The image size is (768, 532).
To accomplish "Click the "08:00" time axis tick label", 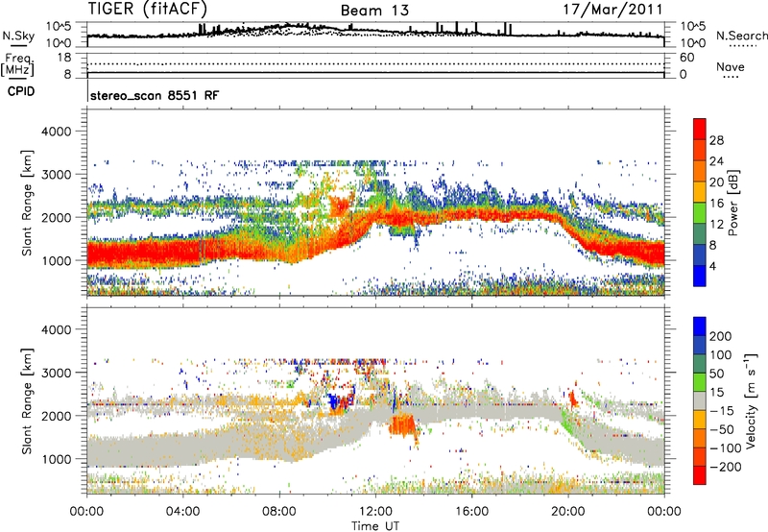I will pos(279,512).
